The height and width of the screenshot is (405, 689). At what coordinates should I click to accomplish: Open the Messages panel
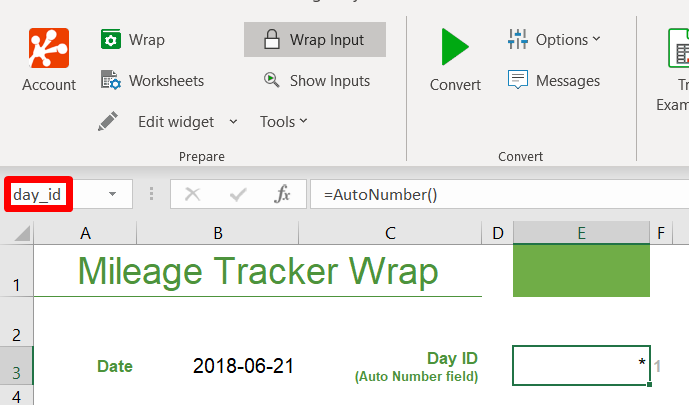(554, 80)
